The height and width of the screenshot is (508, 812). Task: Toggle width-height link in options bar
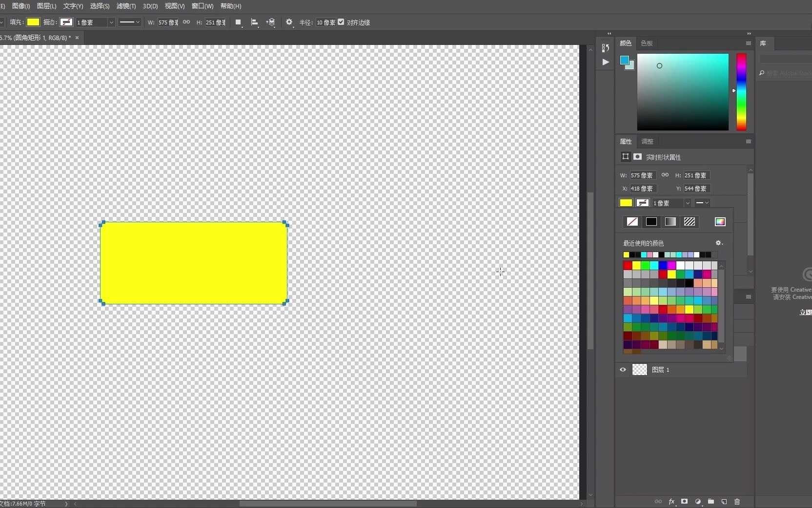point(186,22)
